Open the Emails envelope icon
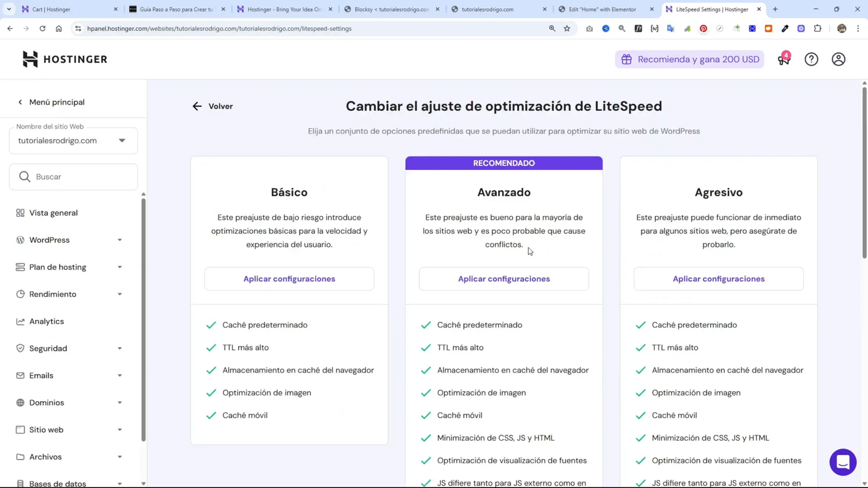Screen dimensions: 868x488 [x=20, y=375]
